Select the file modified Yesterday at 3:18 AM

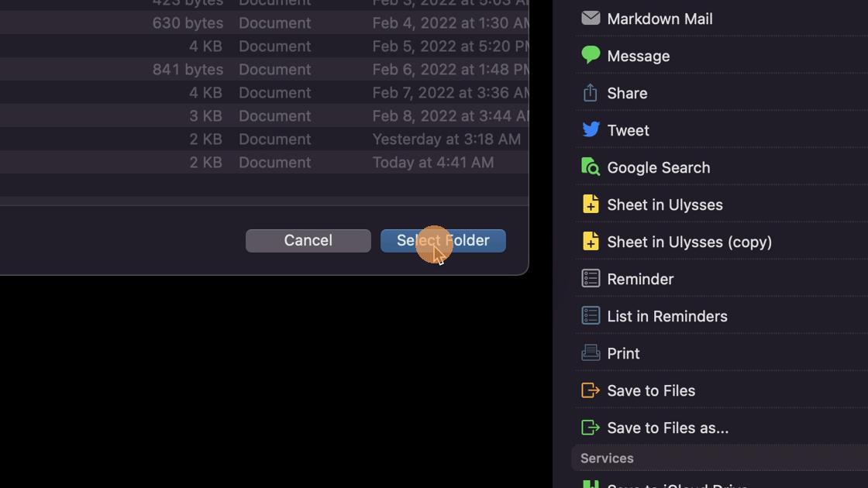coord(264,139)
